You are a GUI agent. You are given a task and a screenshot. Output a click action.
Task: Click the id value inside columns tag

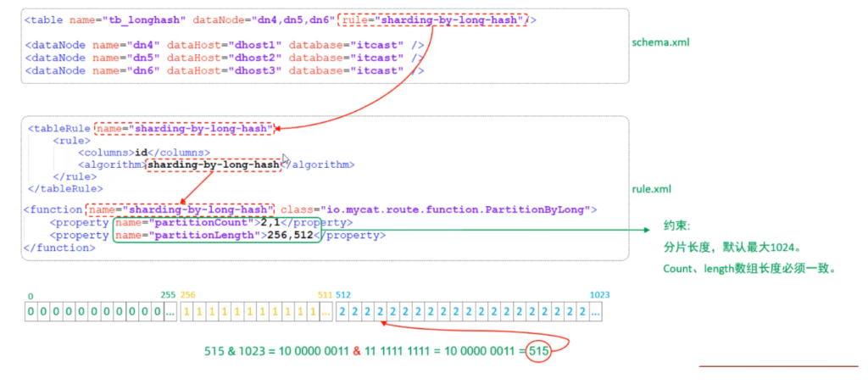(142, 153)
